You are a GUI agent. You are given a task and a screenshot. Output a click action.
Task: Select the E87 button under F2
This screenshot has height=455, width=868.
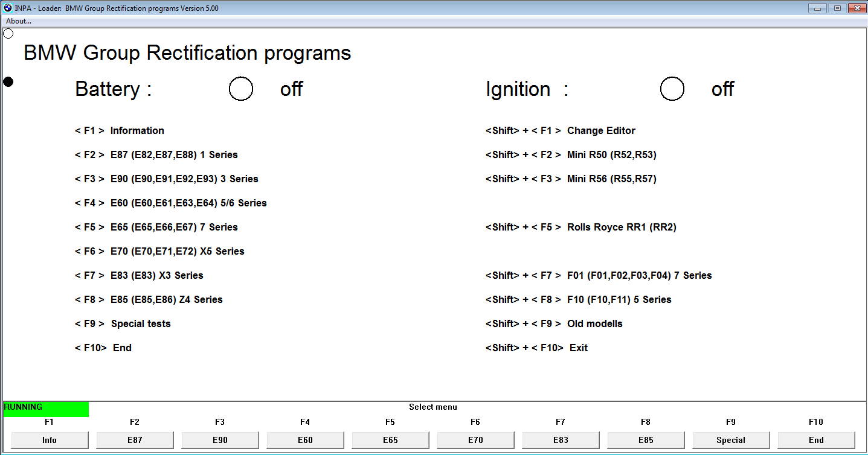(x=135, y=440)
